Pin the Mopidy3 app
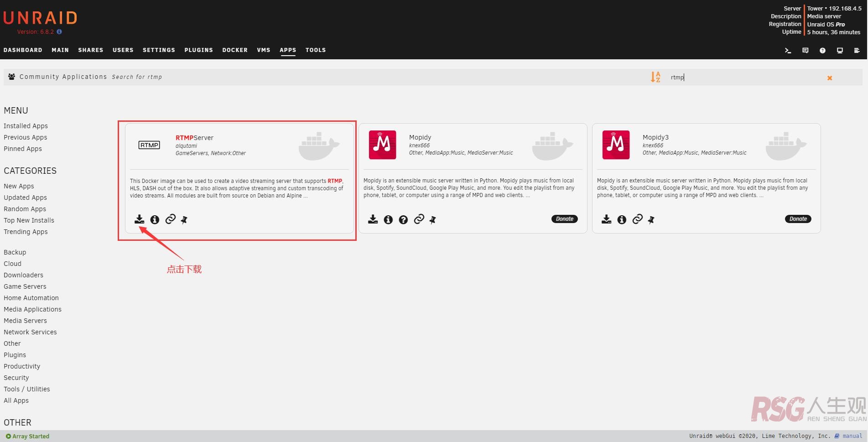Screen dimensions: 868x442 point(651,220)
